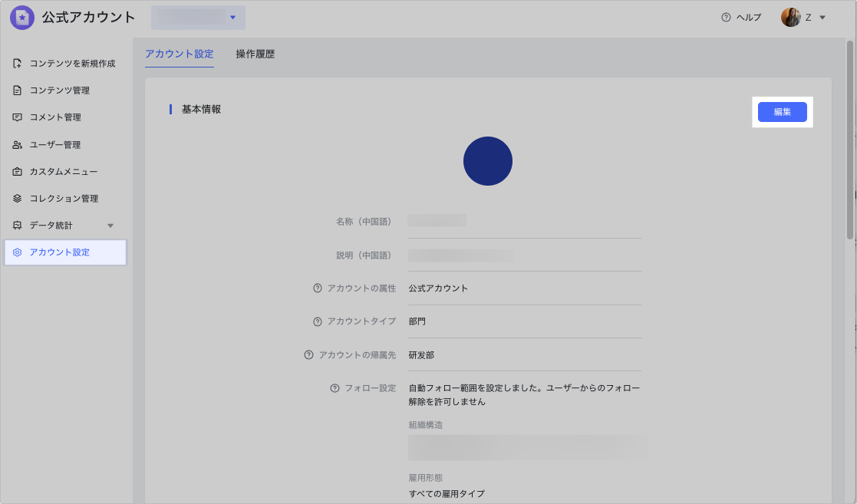Click the 公式アカウント star logo icon

click(22, 17)
